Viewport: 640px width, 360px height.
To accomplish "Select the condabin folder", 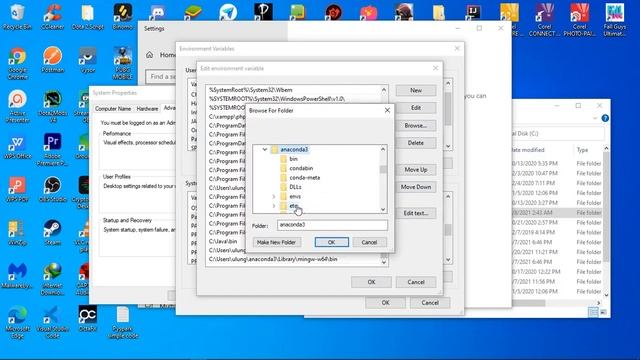I will pos(301,168).
